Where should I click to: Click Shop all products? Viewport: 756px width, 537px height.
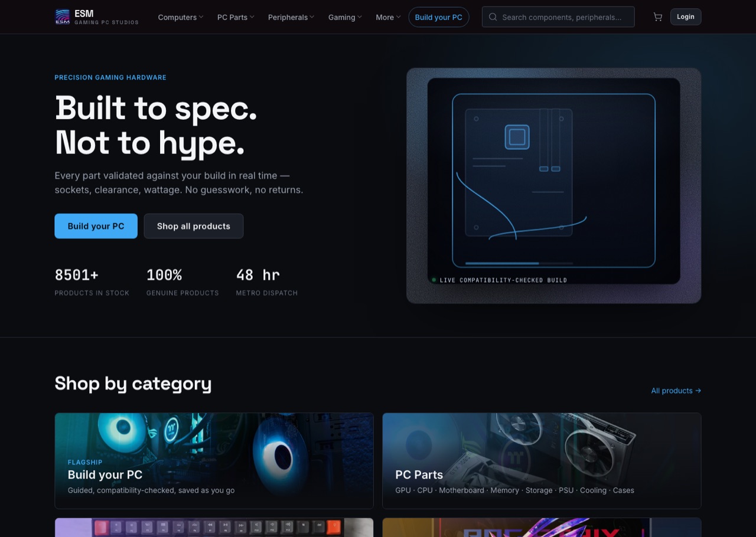click(194, 226)
